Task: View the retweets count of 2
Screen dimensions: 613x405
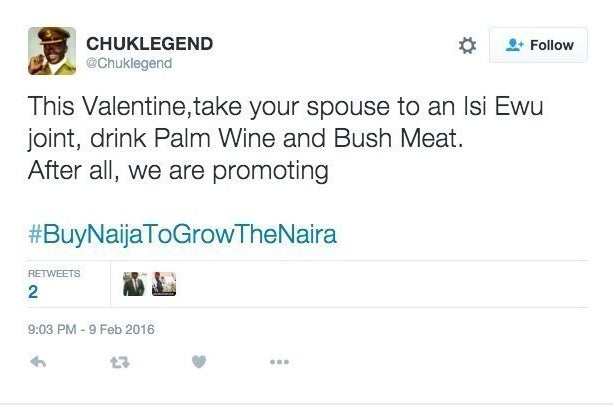Action: pos(33,292)
